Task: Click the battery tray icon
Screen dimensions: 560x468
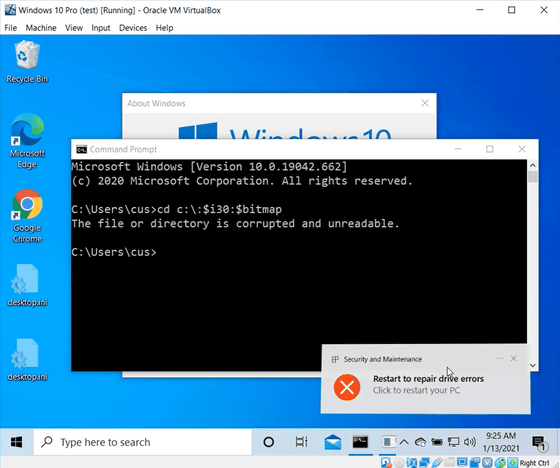Action: pyautogui.click(x=437, y=442)
